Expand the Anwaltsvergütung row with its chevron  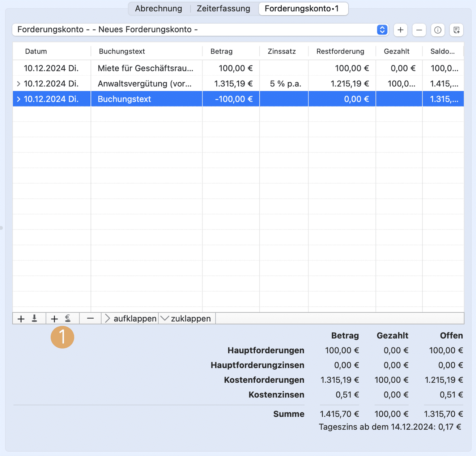pos(18,84)
